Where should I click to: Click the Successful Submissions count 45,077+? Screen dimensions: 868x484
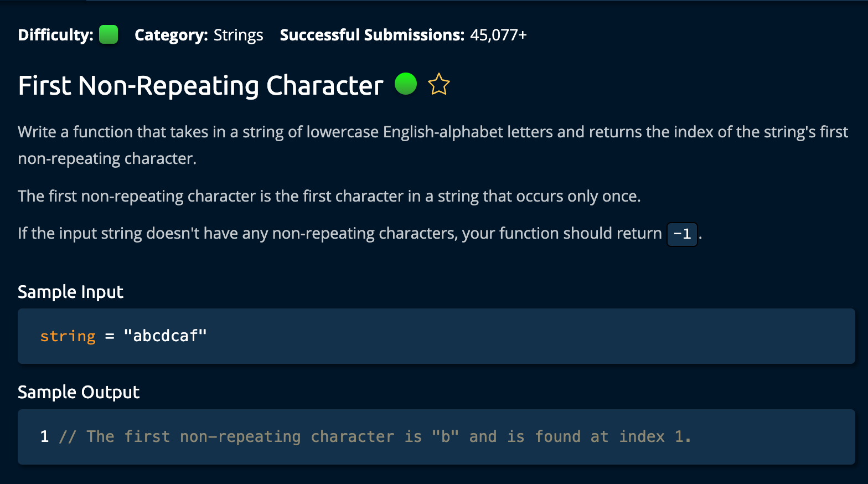(x=498, y=35)
